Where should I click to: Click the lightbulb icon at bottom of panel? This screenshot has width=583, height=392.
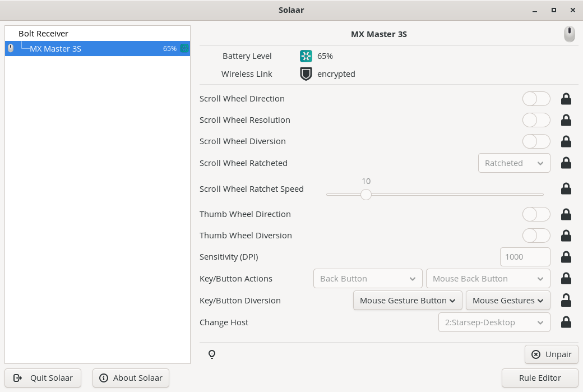(x=212, y=354)
